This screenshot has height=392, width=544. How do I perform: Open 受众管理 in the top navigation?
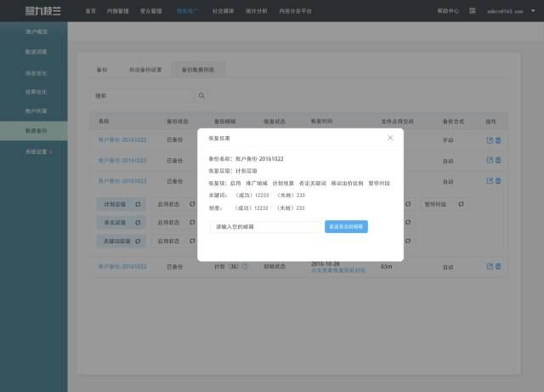pos(151,11)
